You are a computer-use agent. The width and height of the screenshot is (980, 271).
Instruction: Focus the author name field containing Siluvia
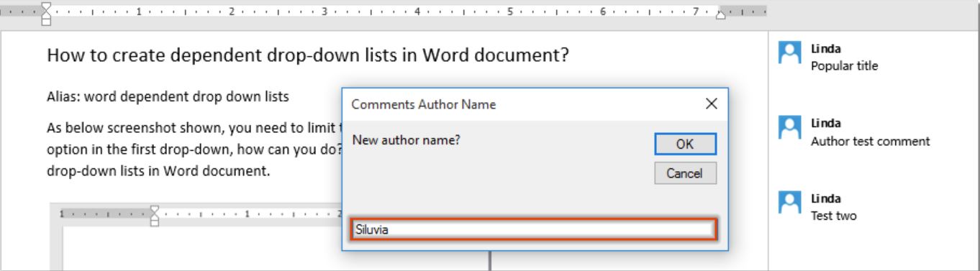point(533,229)
